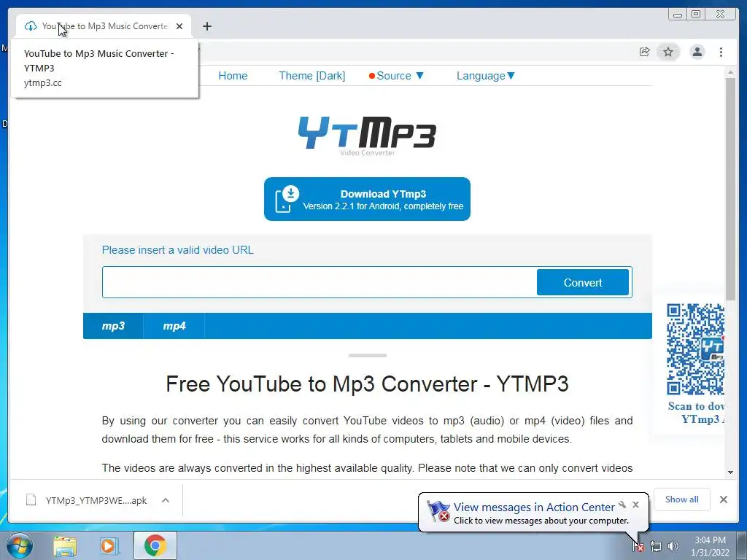Click the YTMp3 Video Converter logo
This screenshot has height=560, width=747.
tap(368, 135)
